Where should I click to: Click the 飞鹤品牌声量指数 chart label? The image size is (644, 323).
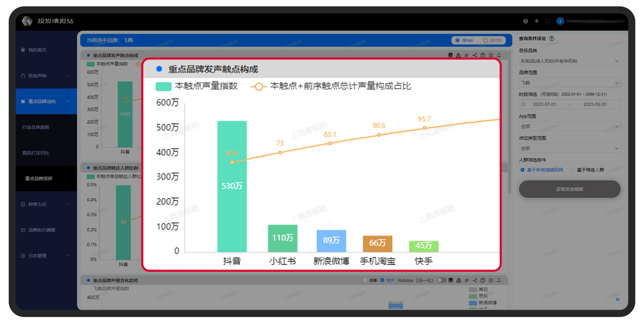pos(111,289)
